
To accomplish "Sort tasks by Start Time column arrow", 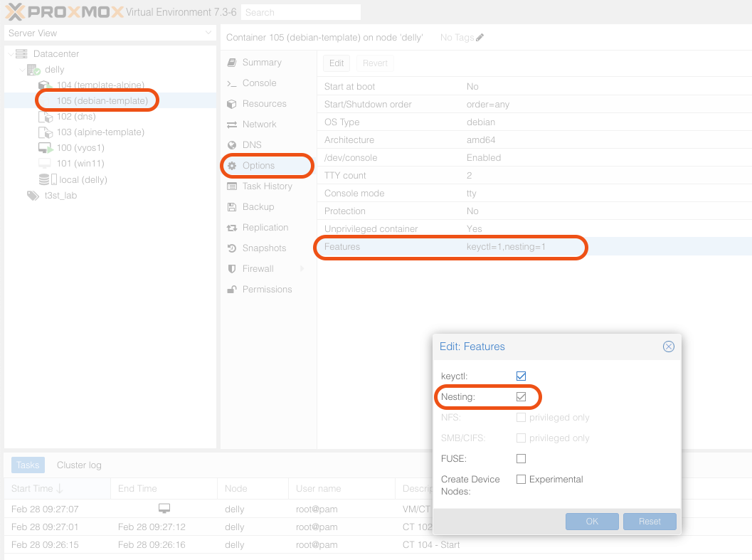I will click(x=60, y=489).
